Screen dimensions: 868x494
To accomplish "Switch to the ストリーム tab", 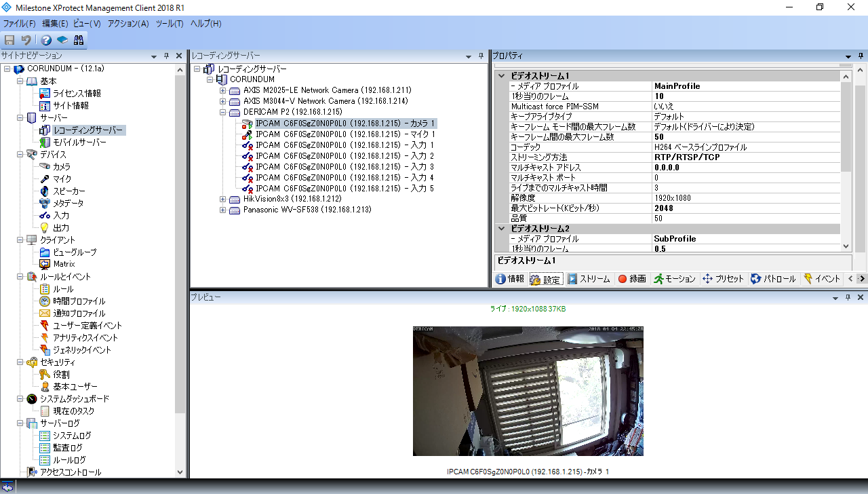I will pyautogui.click(x=589, y=279).
